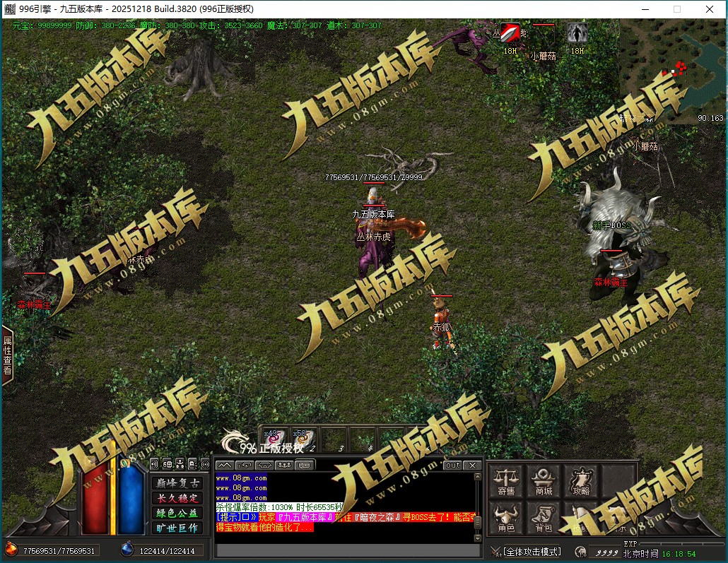Close the chat panel with X
The image size is (728, 563).
tap(473, 465)
